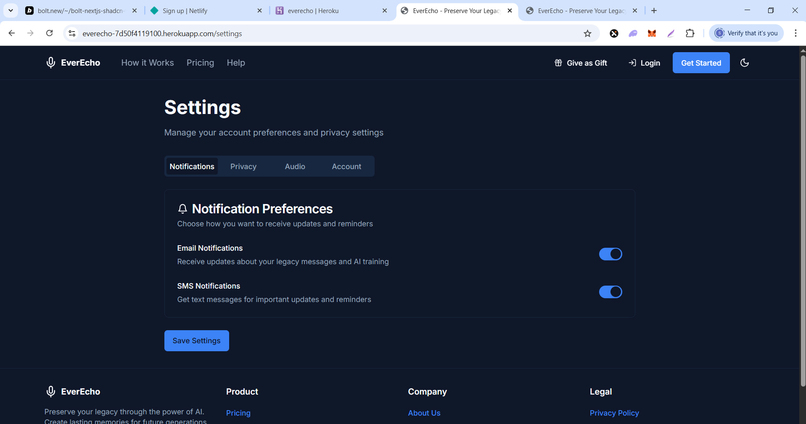Close the everecho | Heroku tab

(384, 10)
